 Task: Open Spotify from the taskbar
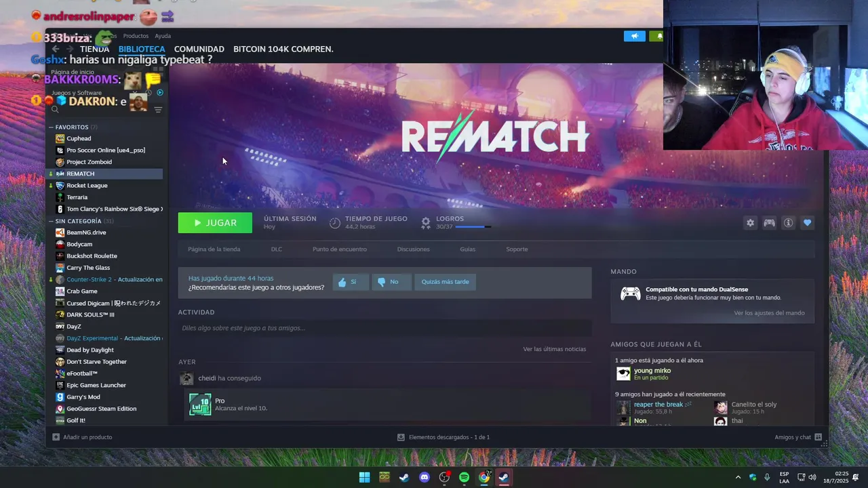tap(464, 477)
